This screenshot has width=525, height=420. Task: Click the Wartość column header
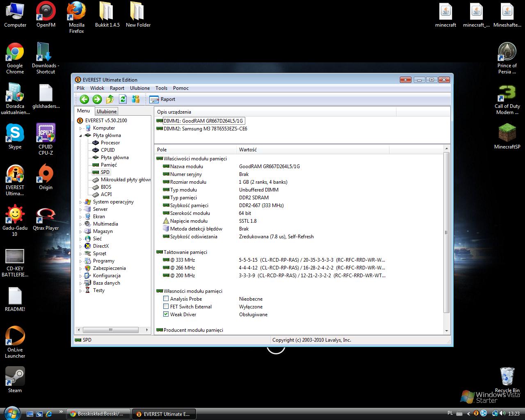point(313,150)
